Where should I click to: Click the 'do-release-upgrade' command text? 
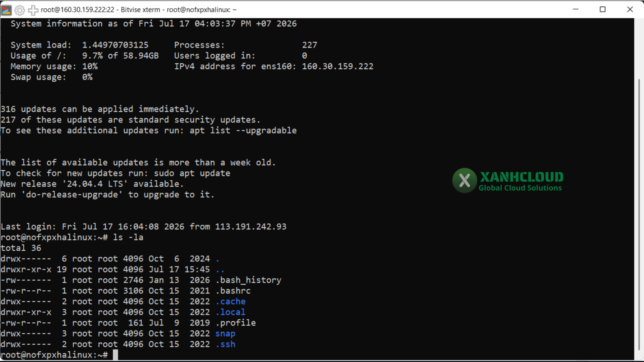72,195
